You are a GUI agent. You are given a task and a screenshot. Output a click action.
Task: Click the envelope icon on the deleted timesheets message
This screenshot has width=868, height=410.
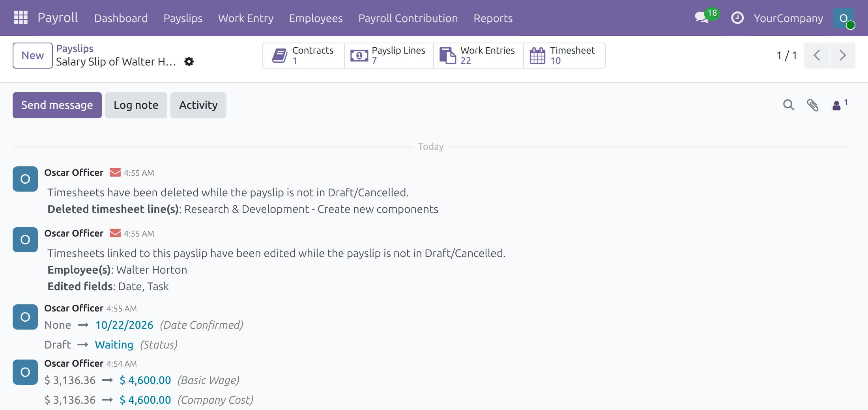(115, 173)
